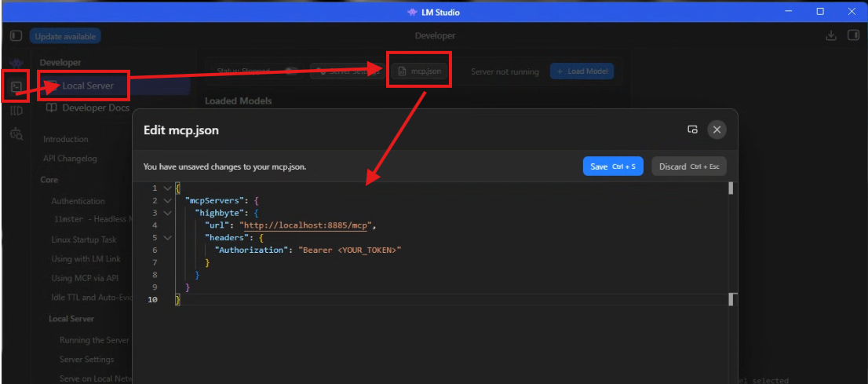Click the Developer Docs book icon
This screenshot has width=868, height=384.
click(x=52, y=107)
